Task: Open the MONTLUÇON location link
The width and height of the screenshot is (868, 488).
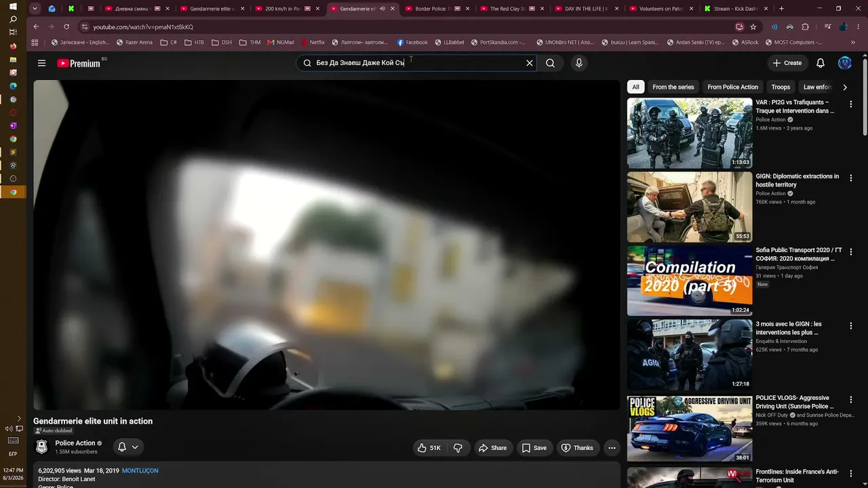Action: click(x=140, y=470)
